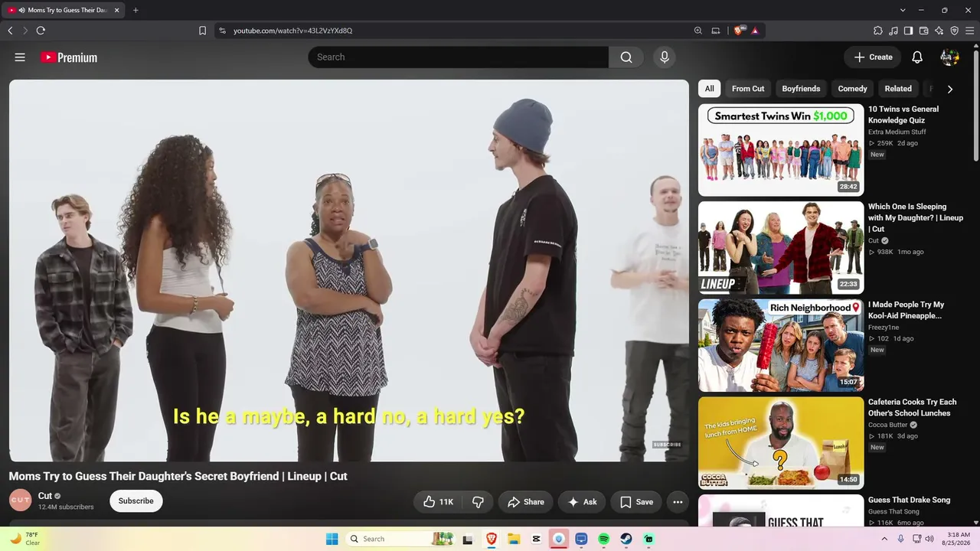Viewport: 980px width, 551px height.
Task: Click the Create button
Action: pyautogui.click(x=873, y=57)
